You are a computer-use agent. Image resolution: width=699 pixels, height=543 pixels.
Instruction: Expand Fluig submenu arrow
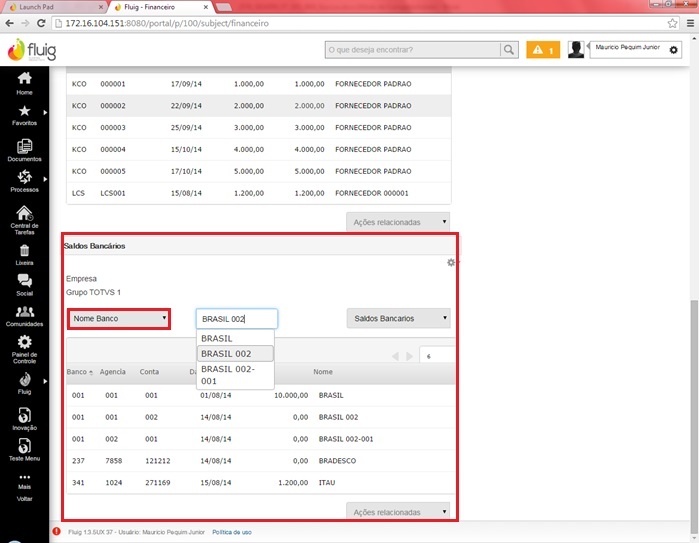click(x=45, y=381)
